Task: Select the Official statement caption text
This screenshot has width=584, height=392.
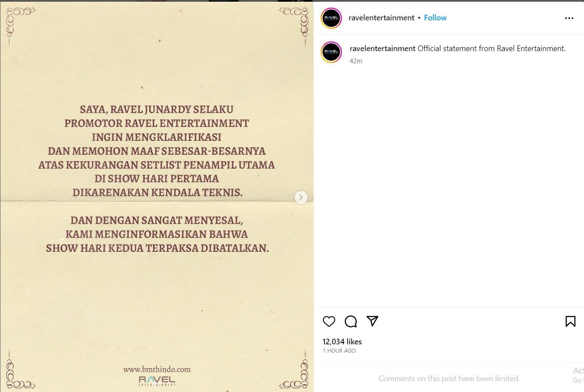Action: (492, 49)
